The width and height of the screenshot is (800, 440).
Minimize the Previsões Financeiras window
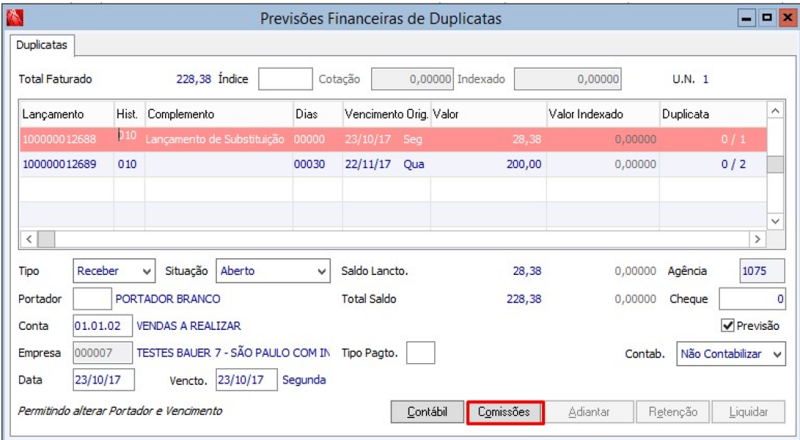coord(747,18)
